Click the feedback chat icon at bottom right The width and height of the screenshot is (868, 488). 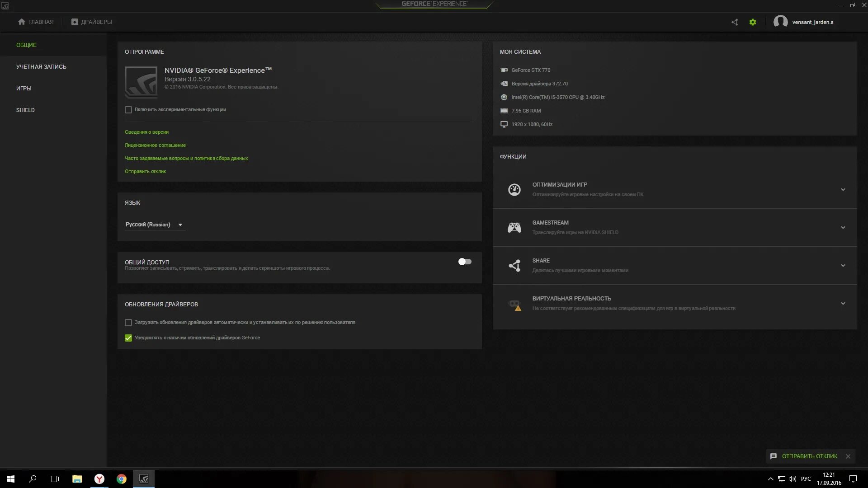coord(774,456)
